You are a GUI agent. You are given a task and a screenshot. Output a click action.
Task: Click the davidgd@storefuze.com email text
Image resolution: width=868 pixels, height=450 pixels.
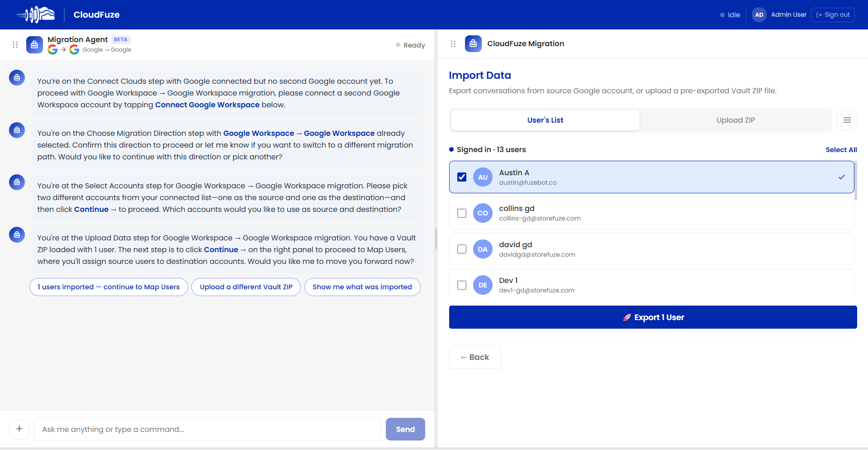tap(537, 255)
